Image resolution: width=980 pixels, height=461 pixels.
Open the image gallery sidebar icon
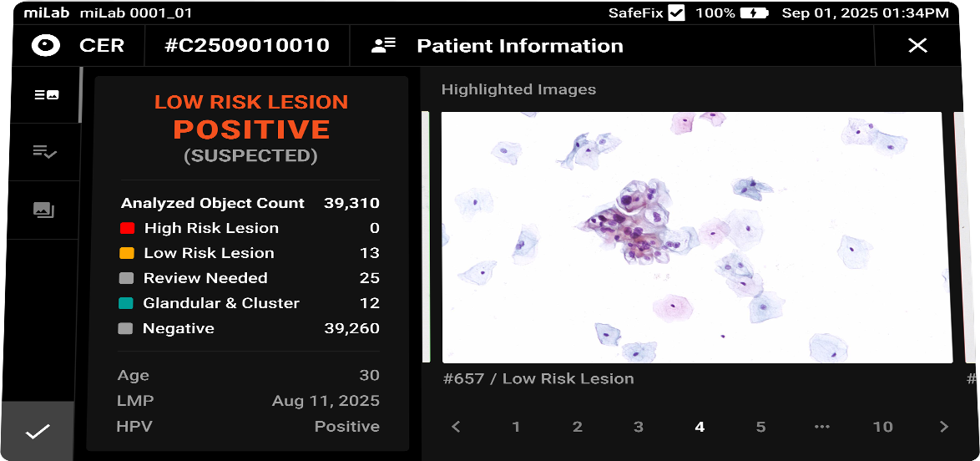coord(45,210)
